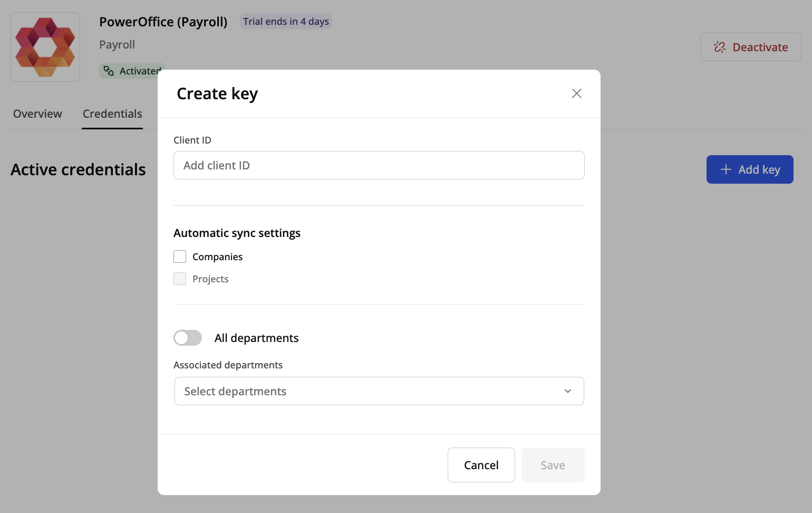This screenshot has width=812, height=513.
Task: Focus the Add client ID field
Action: 379,165
